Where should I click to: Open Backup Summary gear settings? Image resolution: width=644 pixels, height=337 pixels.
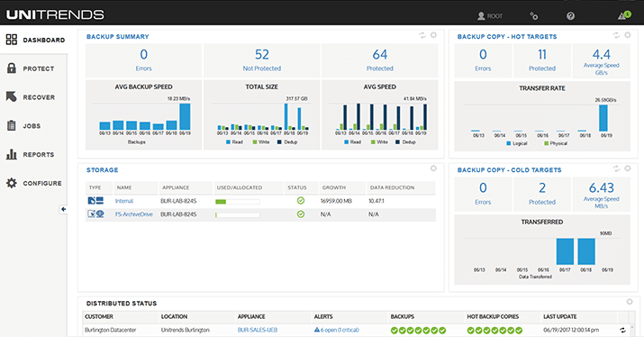tap(433, 35)
